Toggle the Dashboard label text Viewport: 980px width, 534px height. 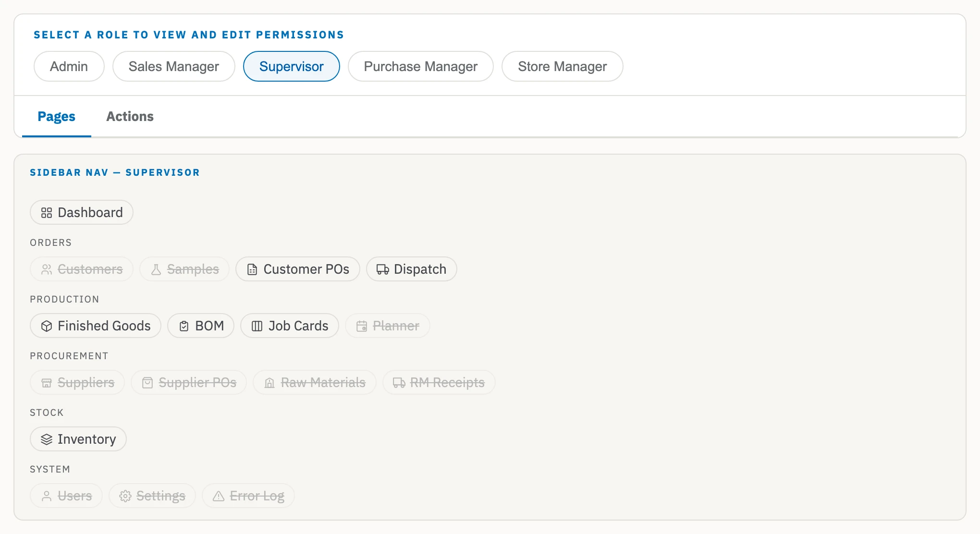click(90, 212)
